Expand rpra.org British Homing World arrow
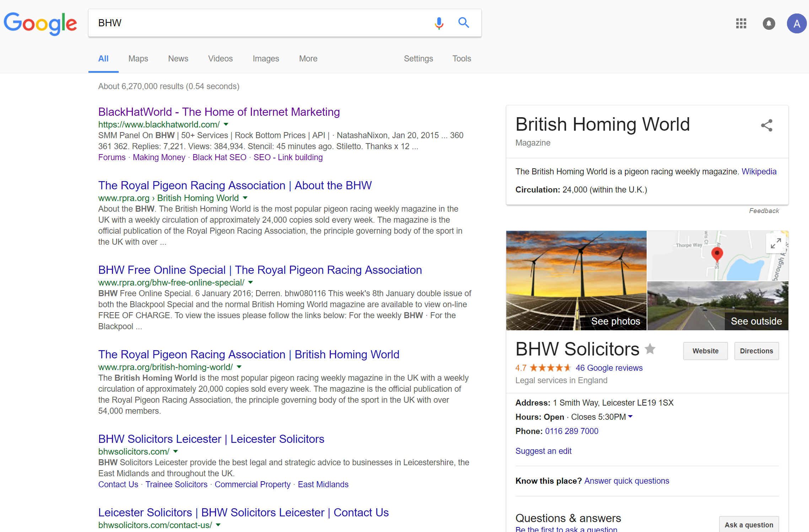The width and height of the screenshot is (809, 532). [x=245, y=198]
